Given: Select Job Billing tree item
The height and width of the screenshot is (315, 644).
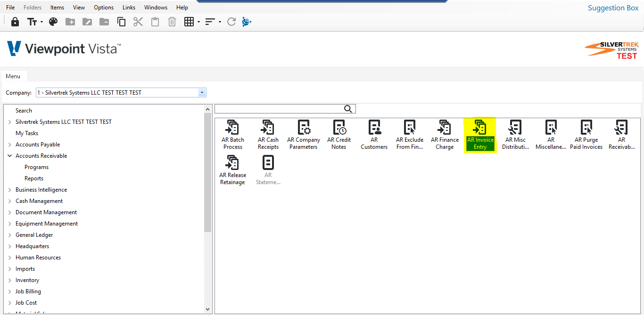Looking at the screenshot, I should (28, 291).
